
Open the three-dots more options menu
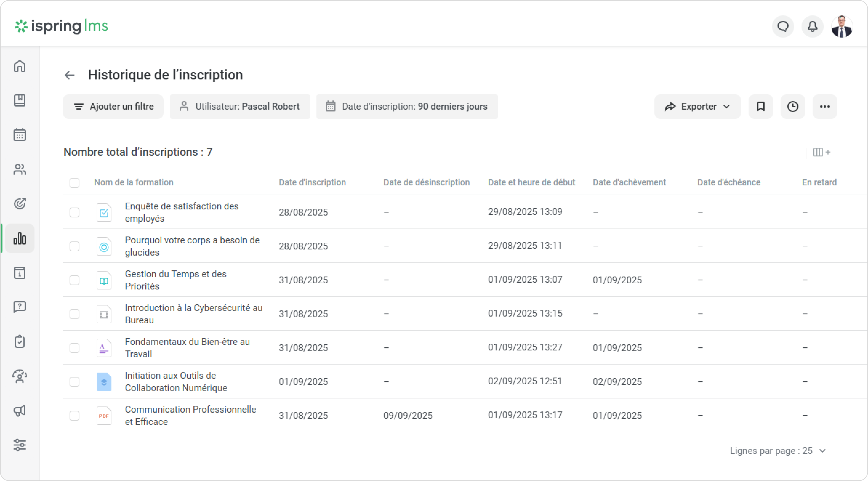coord(825,107)
